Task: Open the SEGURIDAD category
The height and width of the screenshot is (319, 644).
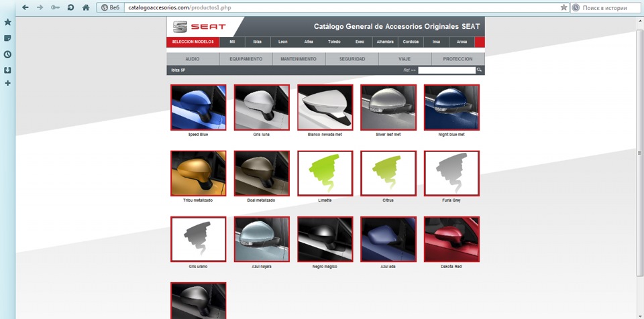Action: pyautogui.click(x=352, y=59)
